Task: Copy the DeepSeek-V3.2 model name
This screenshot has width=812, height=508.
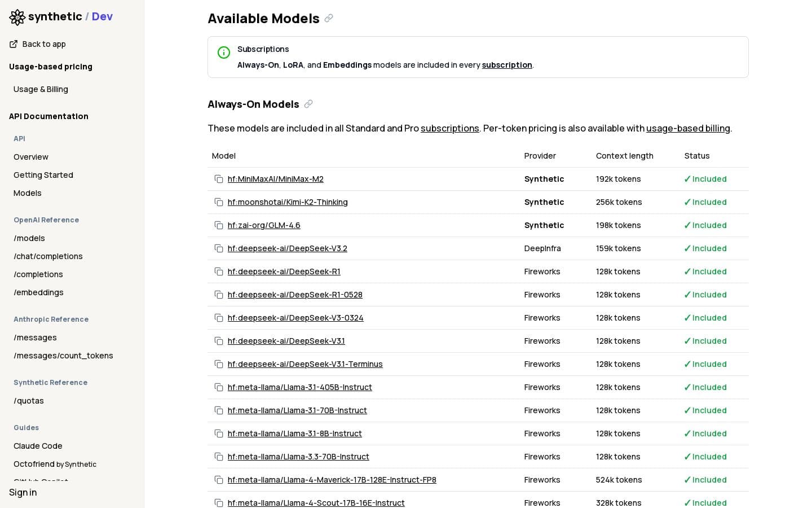Action: [x=219, y=248]
